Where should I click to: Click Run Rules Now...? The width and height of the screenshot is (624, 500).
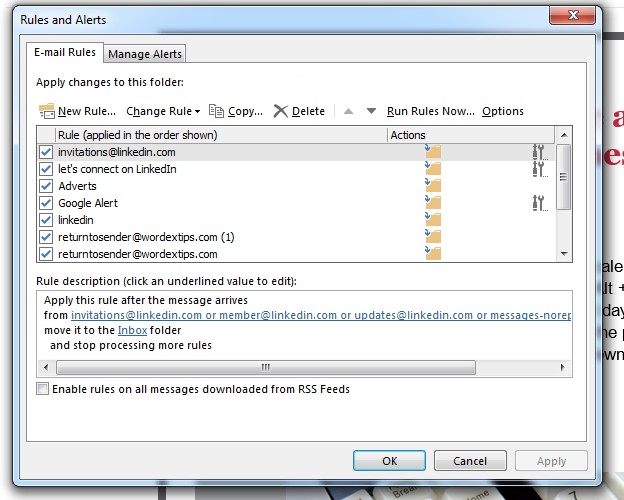pyautogui.click(x=431, y=111)
